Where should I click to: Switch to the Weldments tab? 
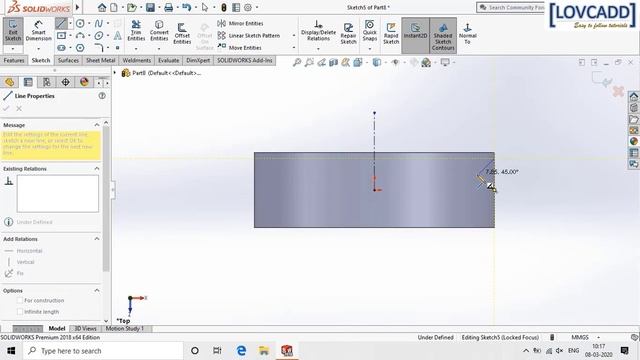click(x=137, y=60)
